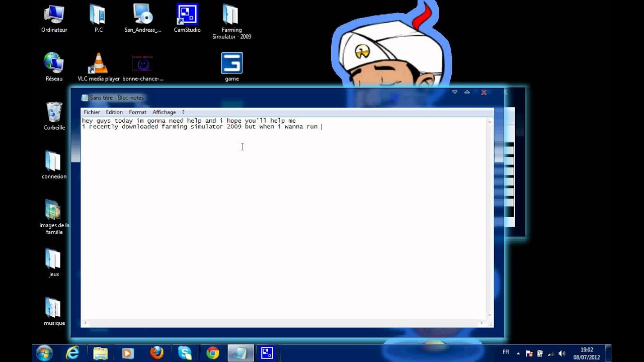
Task: Select the bonne-chance desktop file icon
Action: 143,67
